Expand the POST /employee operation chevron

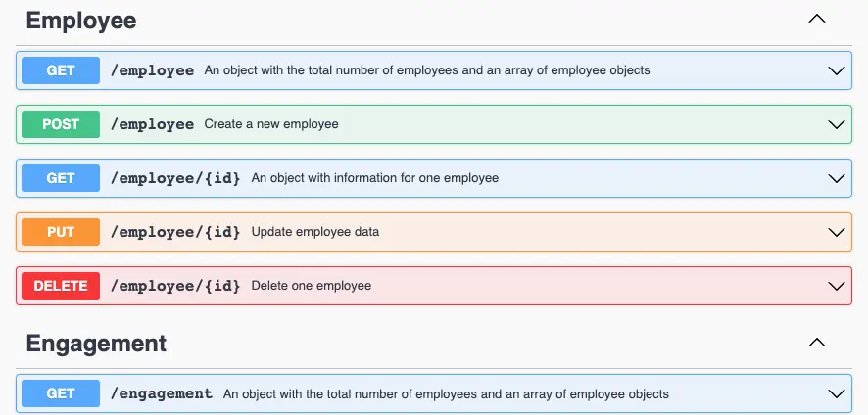pos(836,124)
